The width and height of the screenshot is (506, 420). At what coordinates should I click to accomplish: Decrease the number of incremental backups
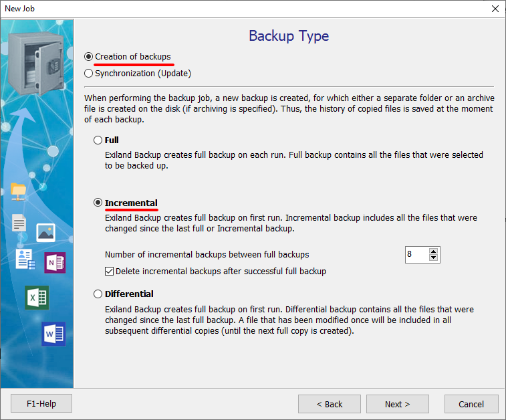433,257
